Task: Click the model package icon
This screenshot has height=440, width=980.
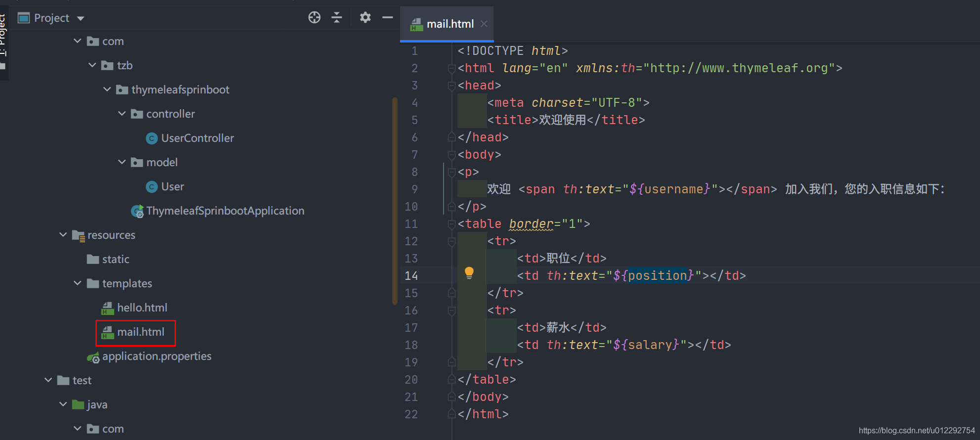Action: [137, 163]
